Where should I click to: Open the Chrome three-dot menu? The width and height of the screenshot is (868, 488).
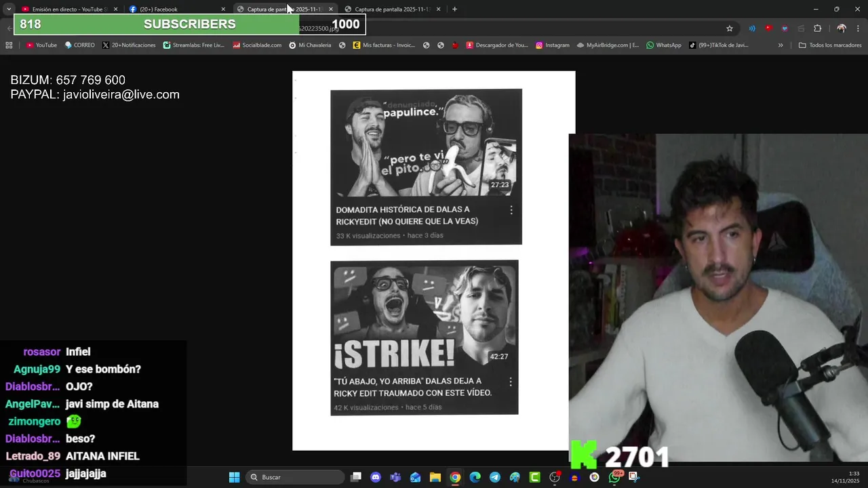pos(858,28)
